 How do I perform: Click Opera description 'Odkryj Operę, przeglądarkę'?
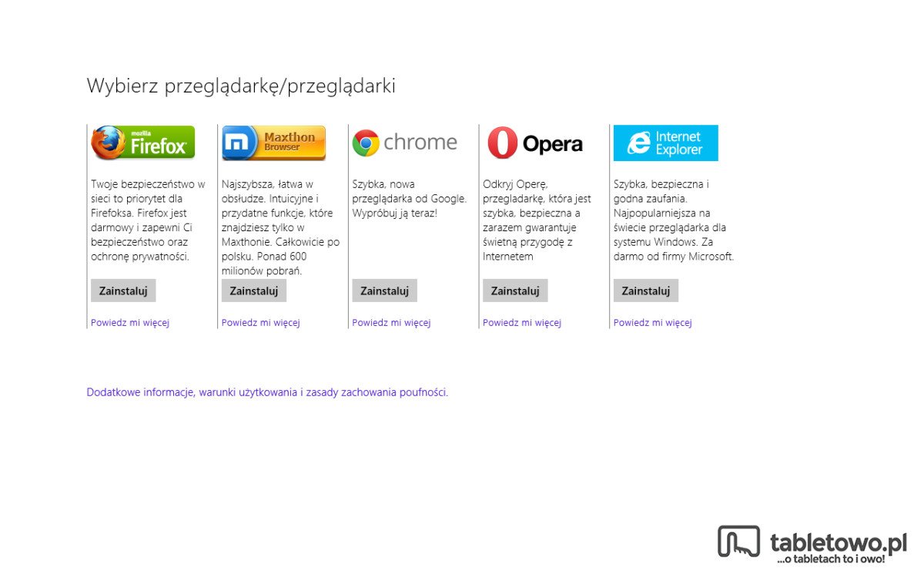pyautogui.click(x=537, y=220)
